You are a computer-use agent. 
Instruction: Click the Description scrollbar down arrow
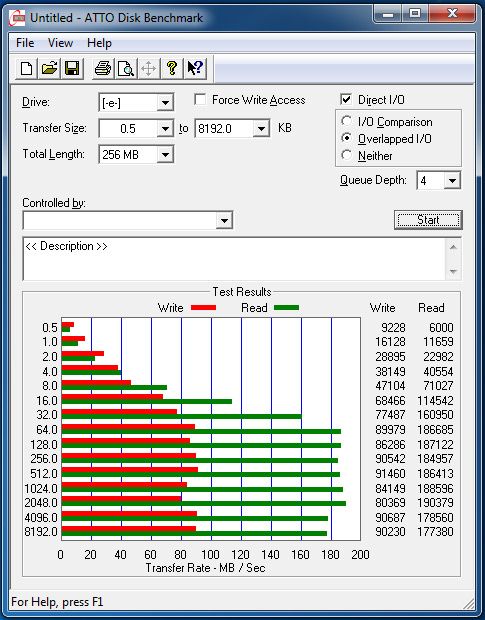pos(453,272)
